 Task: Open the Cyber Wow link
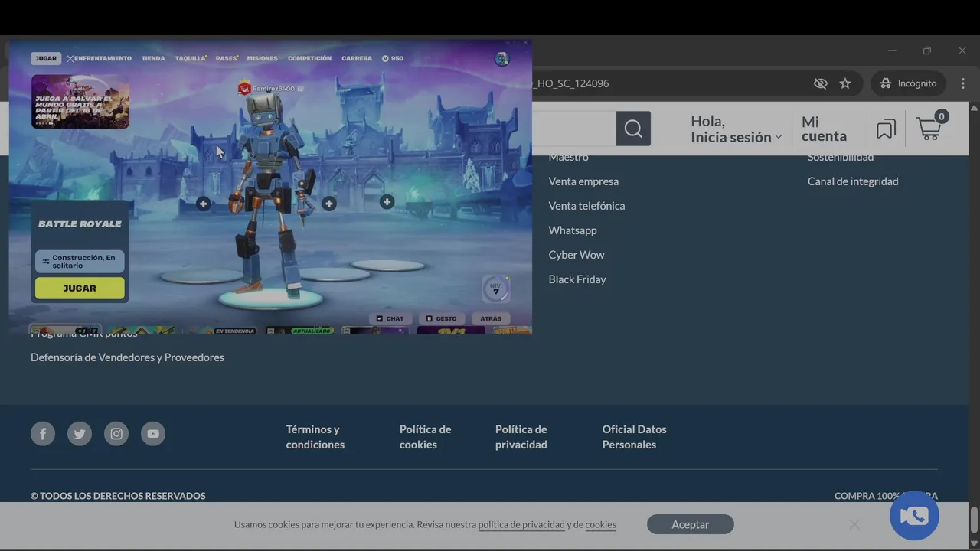[577, 255]
